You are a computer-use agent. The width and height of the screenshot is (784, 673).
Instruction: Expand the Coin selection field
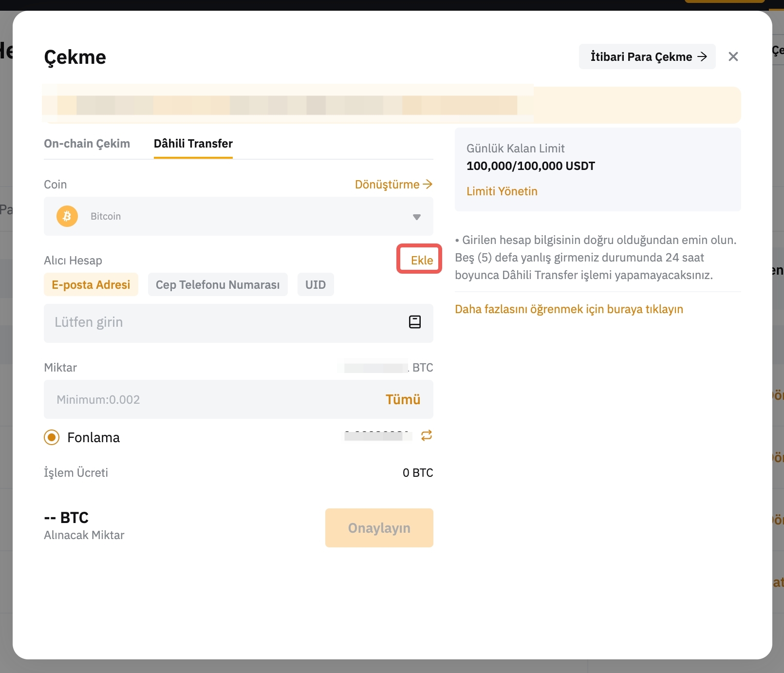click(238, 216)
